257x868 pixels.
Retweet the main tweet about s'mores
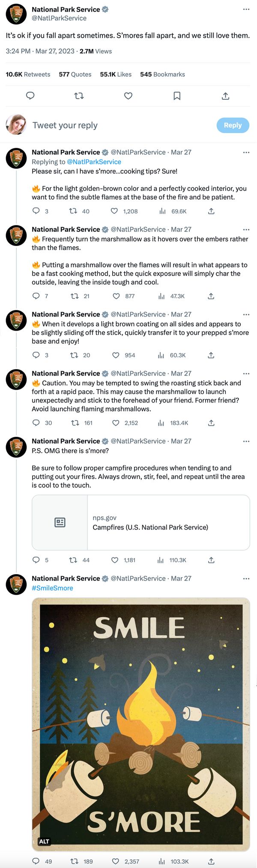79,96
